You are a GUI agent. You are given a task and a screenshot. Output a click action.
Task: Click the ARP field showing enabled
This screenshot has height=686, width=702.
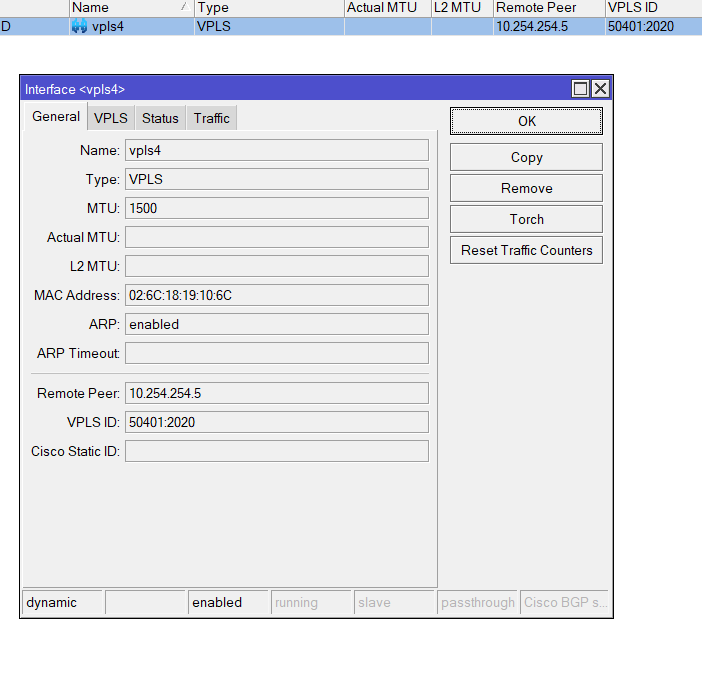[277, 324]
